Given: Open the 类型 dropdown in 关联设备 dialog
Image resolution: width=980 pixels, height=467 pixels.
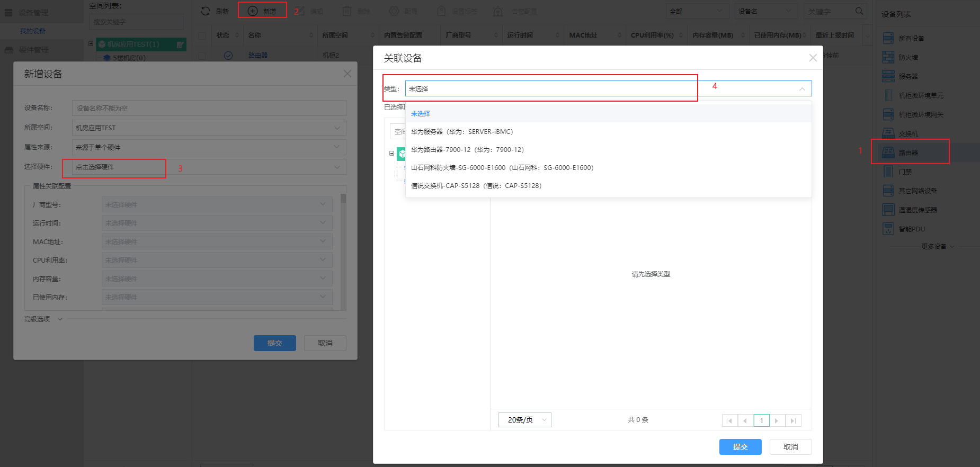Looking at the screenshot, I should click(x=608, y=88).
